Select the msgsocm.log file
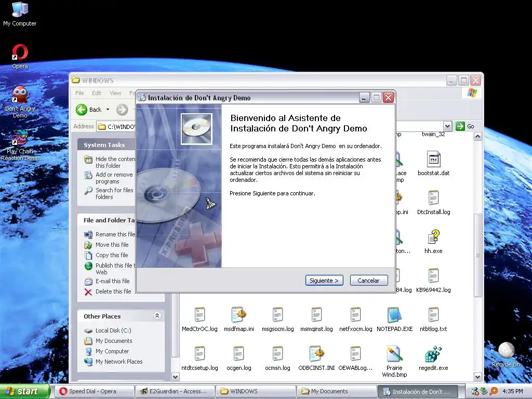 point(277,320)
